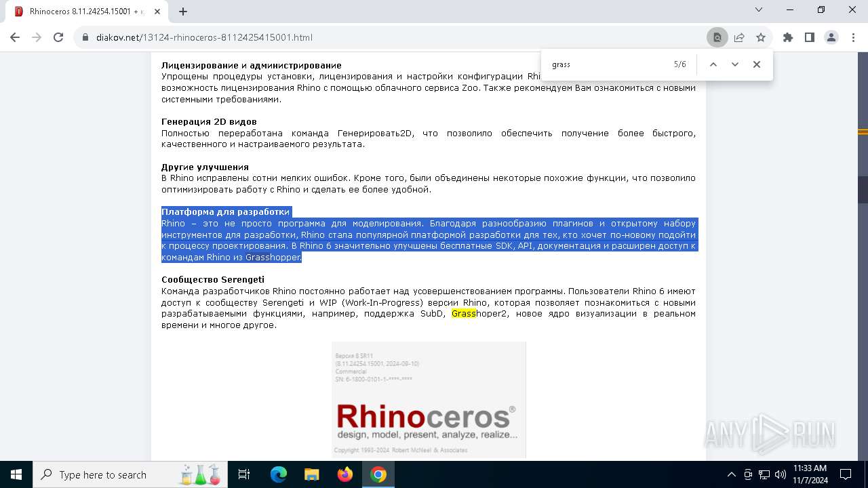Close the find bar
Screen dimensions: 868x488
pos(757,64)
